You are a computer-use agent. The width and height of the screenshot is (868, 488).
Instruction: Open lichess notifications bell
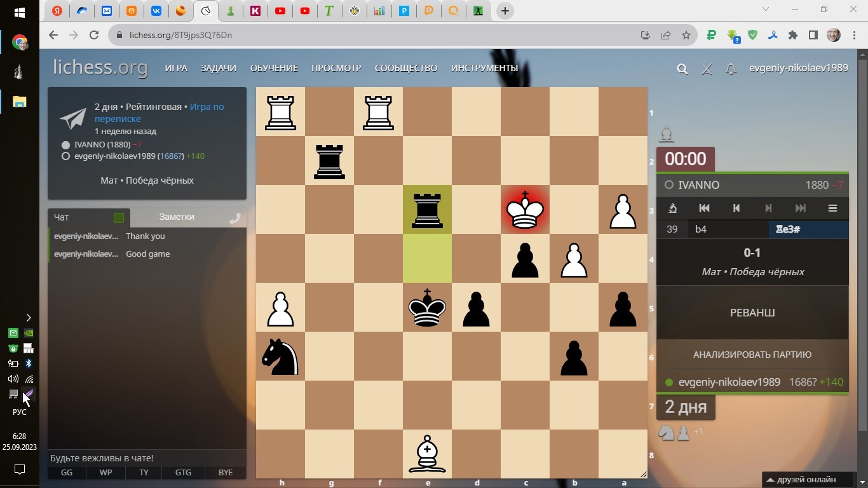731,69
